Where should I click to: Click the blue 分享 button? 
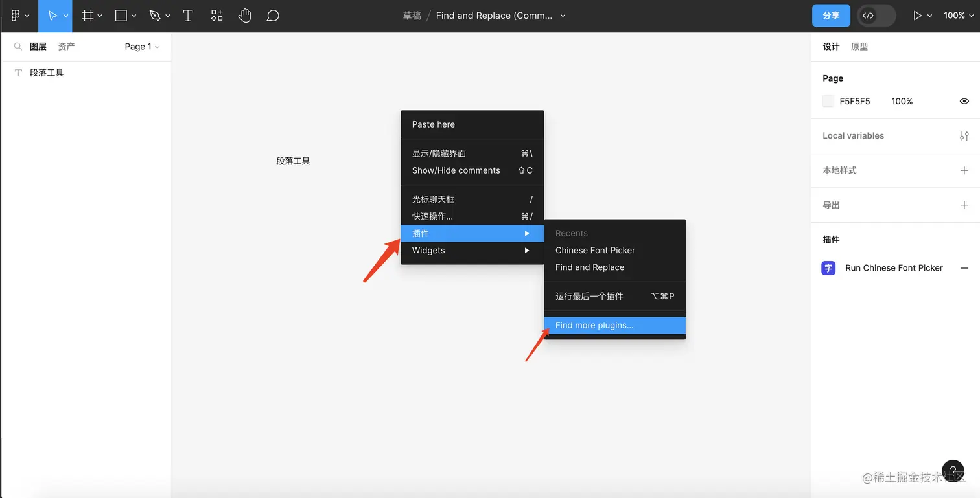coord(831,16)
